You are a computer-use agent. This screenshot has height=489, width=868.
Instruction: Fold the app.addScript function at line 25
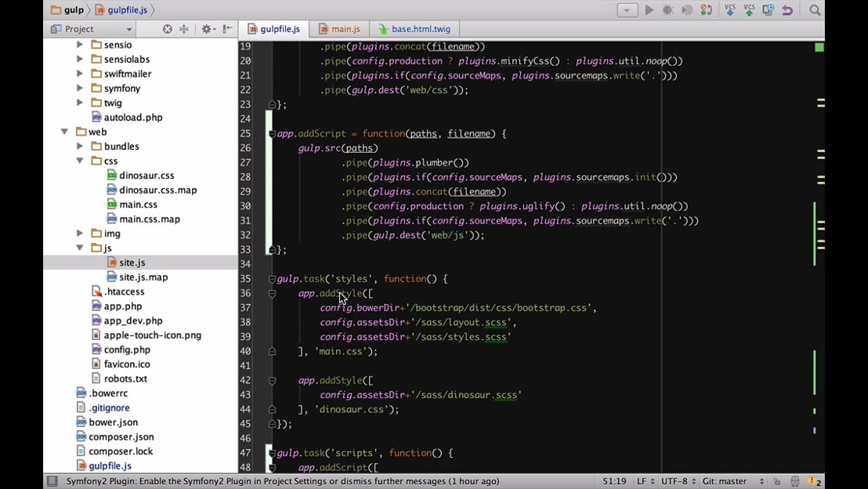tap(272, 133)
